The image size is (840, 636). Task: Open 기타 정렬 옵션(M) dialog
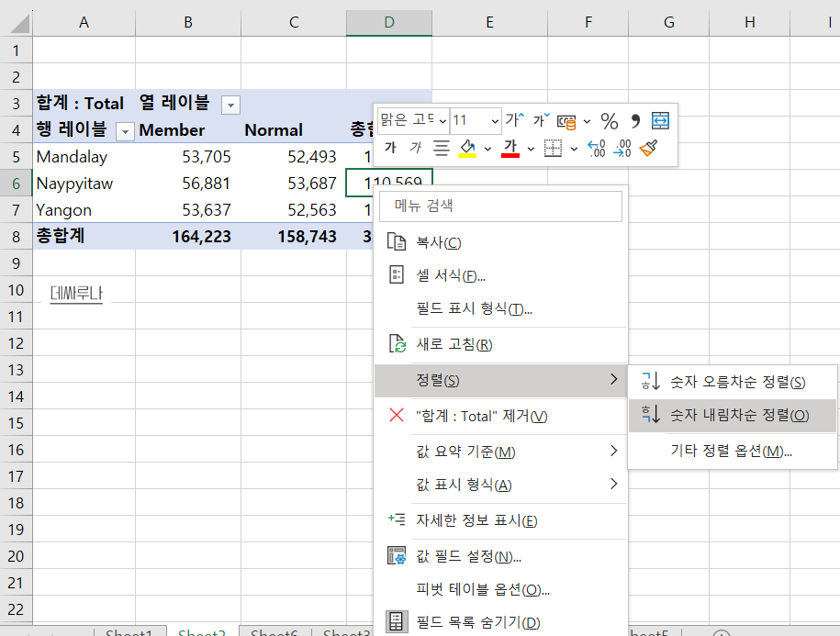click(732, 451)
